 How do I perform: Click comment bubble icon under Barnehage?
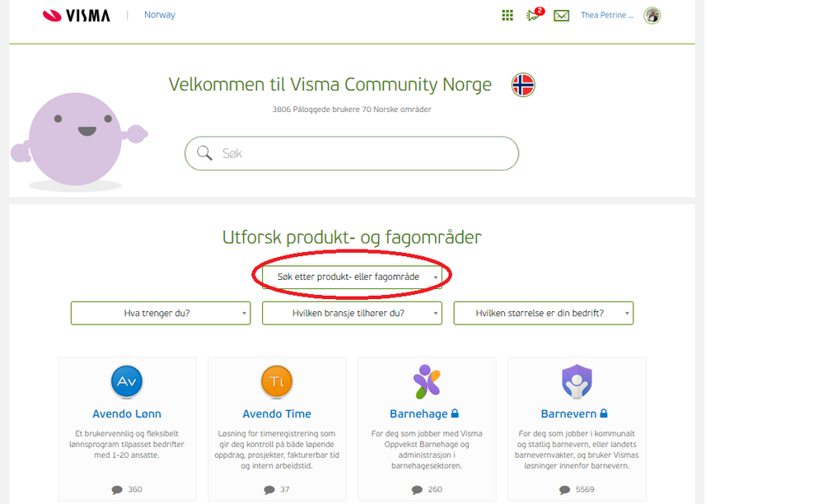pos(417,490)
